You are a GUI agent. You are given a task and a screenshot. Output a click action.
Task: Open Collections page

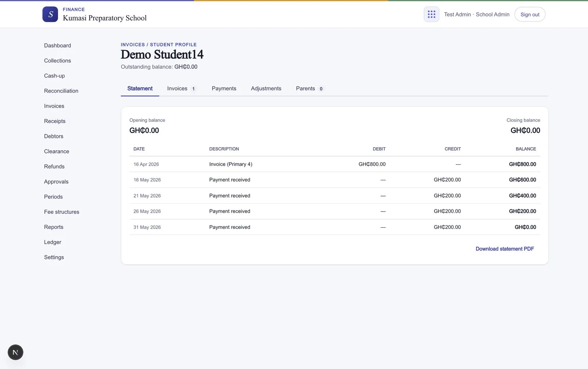57,60
